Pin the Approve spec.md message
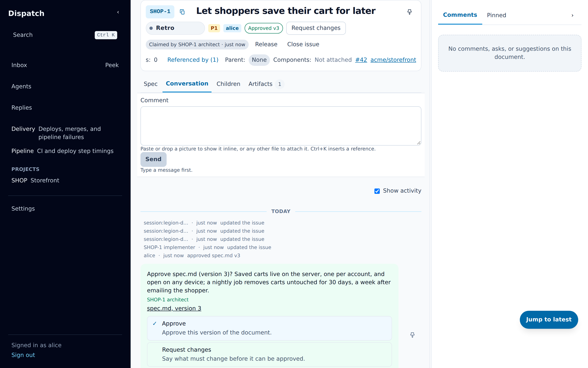This screenshot has height=368, width=588. 412,335
